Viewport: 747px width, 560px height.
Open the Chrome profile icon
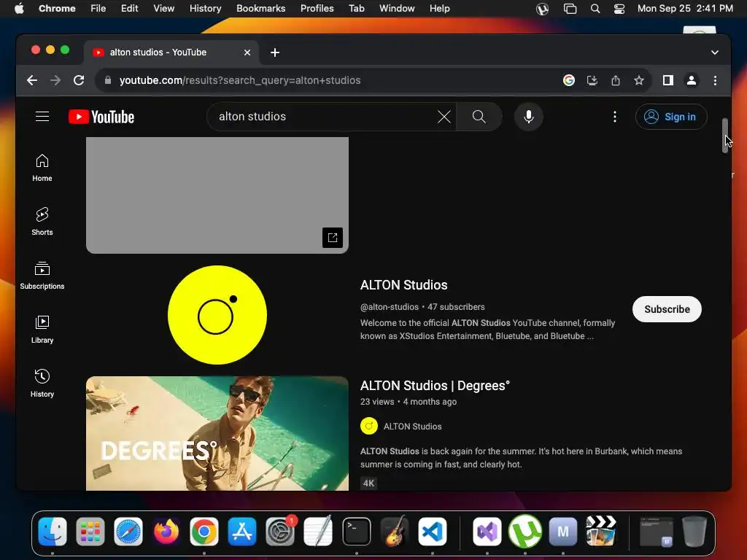point(692,80)
